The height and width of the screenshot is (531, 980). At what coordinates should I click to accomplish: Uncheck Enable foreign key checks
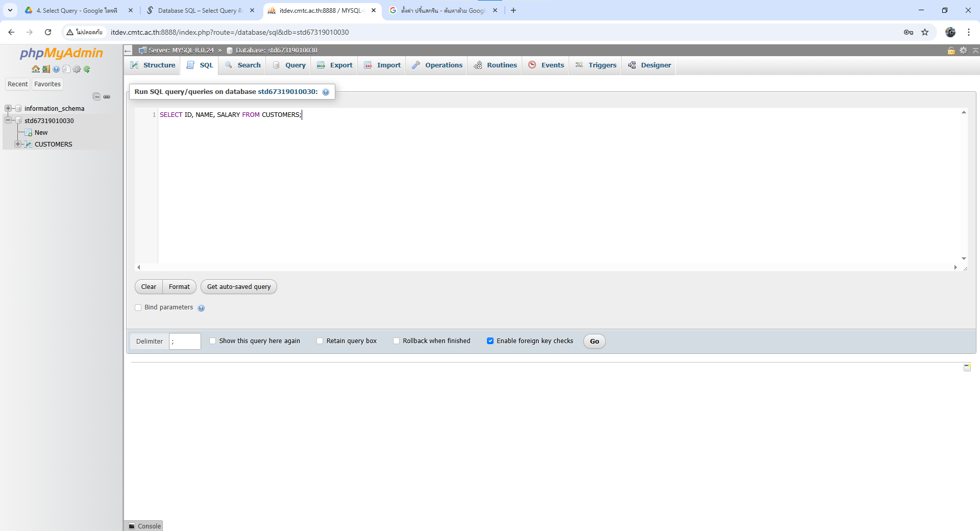490,341
